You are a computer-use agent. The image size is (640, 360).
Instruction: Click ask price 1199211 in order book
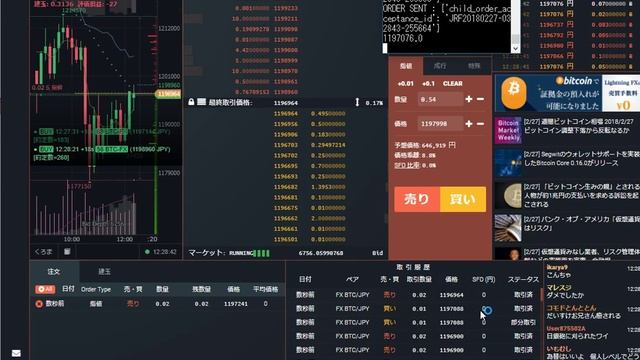tap(286, 19)
